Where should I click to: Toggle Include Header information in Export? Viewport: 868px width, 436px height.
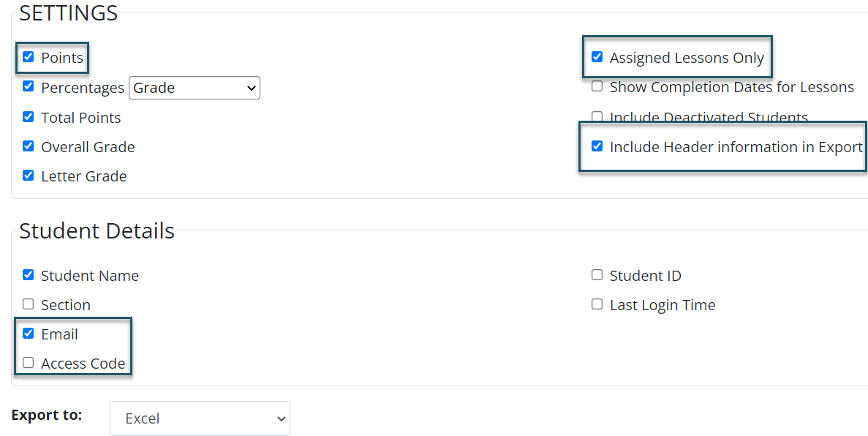pos(597,146)
